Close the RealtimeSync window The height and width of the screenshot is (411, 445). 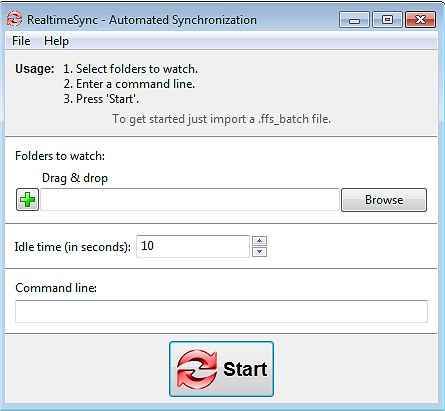[x=420, y=20]
